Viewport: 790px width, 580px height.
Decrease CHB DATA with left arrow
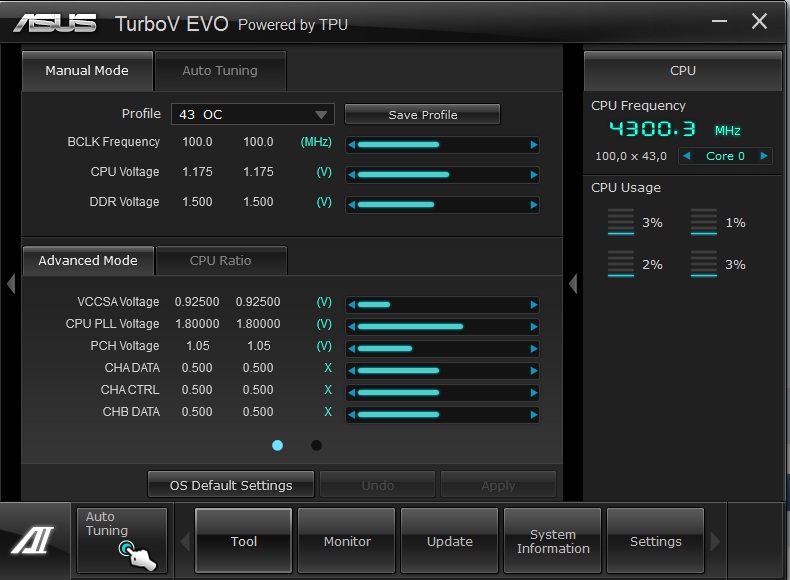click(x=352, y=415)
